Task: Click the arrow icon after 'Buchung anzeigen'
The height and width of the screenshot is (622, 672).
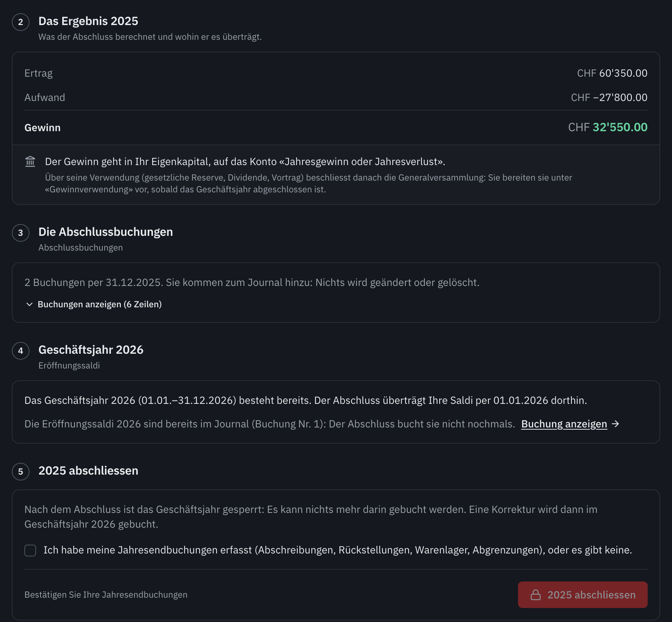Action: click(615, 424)
